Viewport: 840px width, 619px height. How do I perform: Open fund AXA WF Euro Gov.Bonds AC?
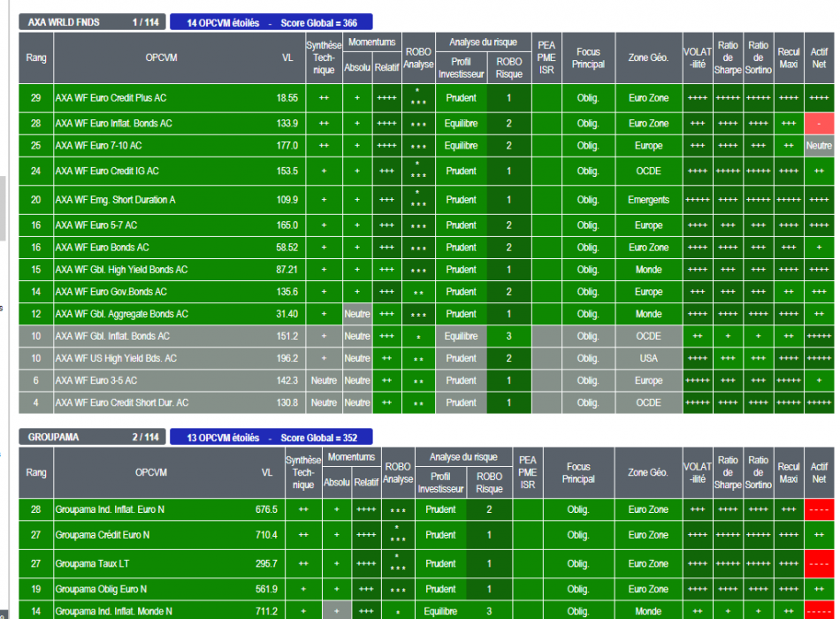click(111, 292)
